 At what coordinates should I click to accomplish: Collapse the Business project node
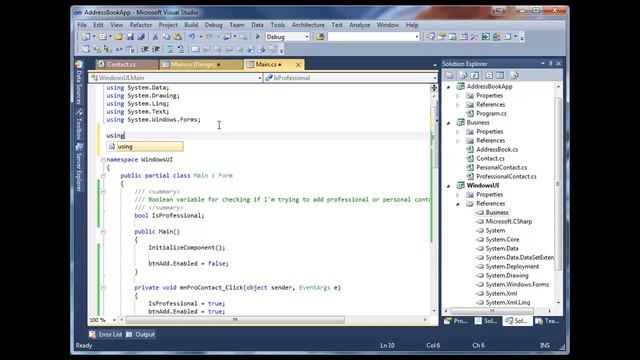448,123
